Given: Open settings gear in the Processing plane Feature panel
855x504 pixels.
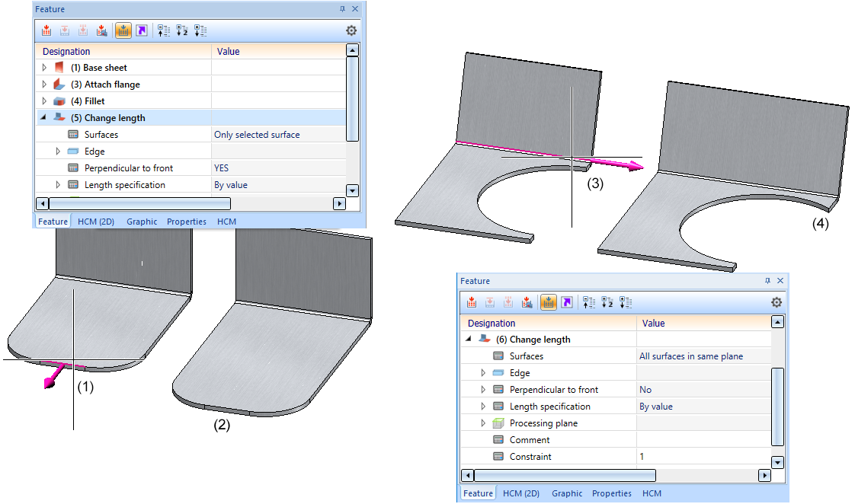Looking at the screenshot, I should point(777,302).
